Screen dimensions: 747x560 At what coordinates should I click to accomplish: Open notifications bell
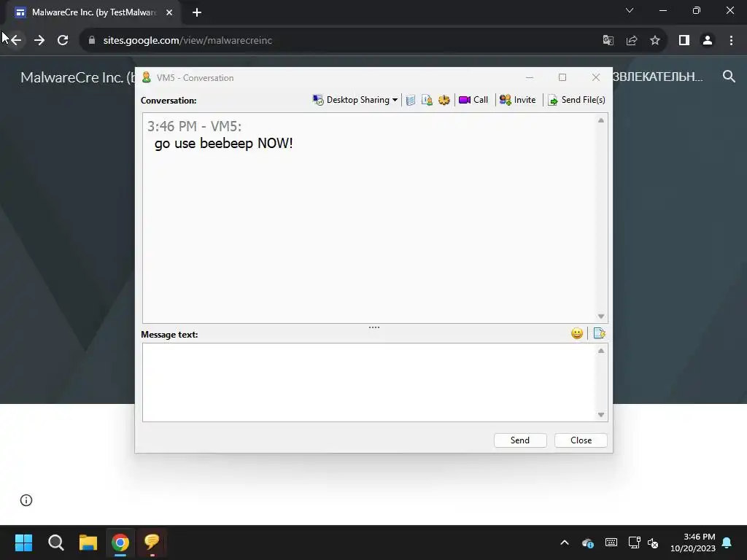[x=727, y=542]
